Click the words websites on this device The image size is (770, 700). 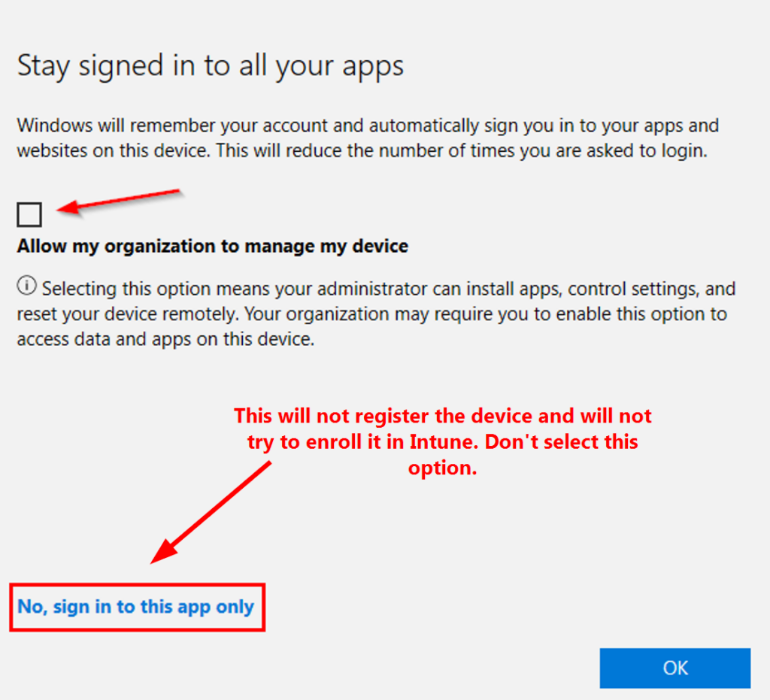[x=113, y=150]
